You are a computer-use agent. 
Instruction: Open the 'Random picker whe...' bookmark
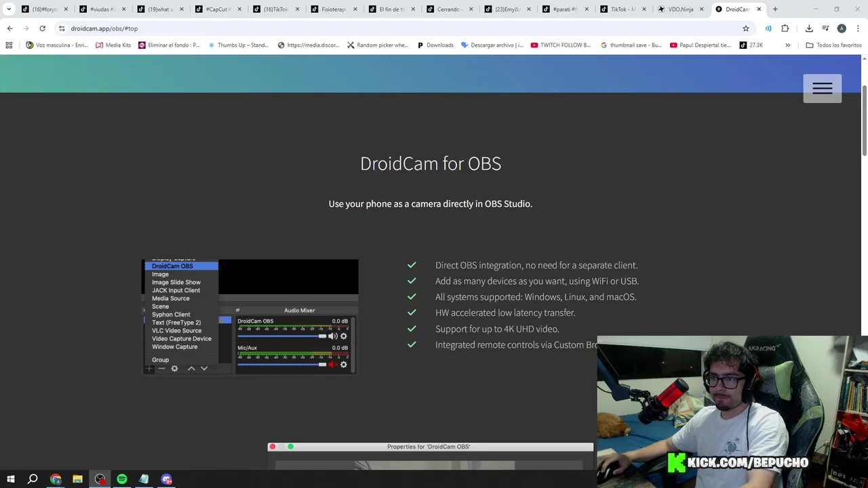pyautogui.click(x=378, y=45)
